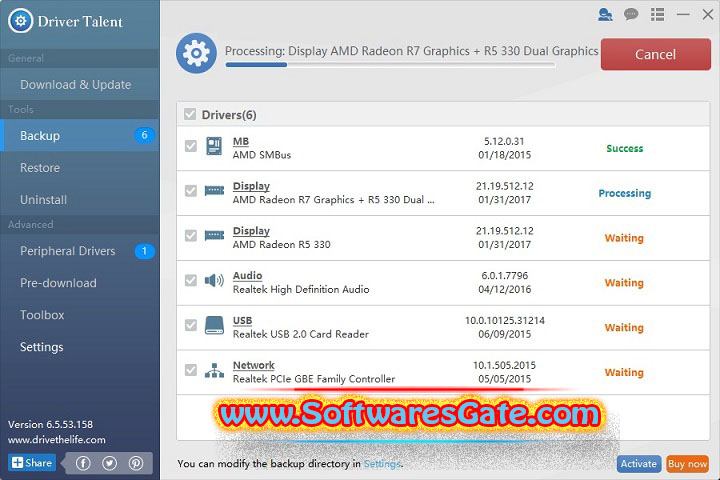Share on Facebook icon

click(x=83, y=463)
